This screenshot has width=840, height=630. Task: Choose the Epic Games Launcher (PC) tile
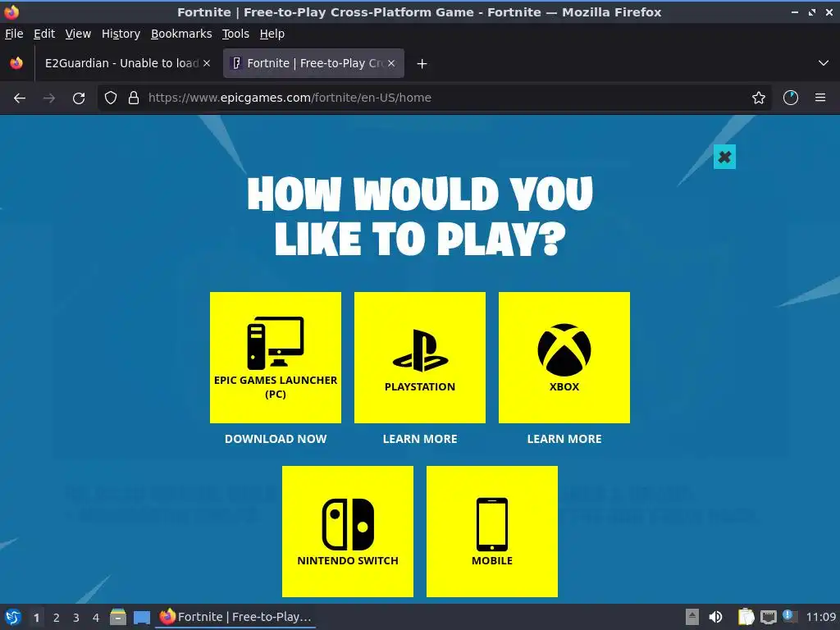(x=276, y=358)
